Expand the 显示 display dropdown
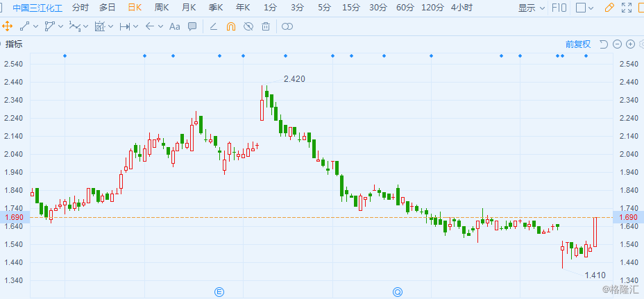This screenshot has height=299, width=644. [x=532, y=8]
